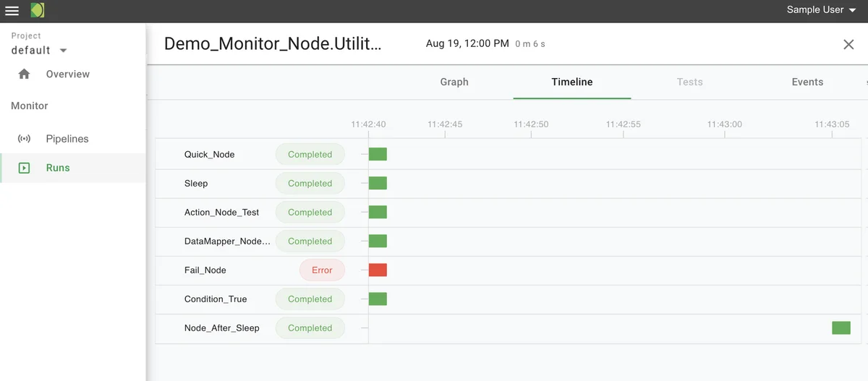The image size is (868, 381).
Task: Open the hamburger navigation menu
Action: [12, 11]
